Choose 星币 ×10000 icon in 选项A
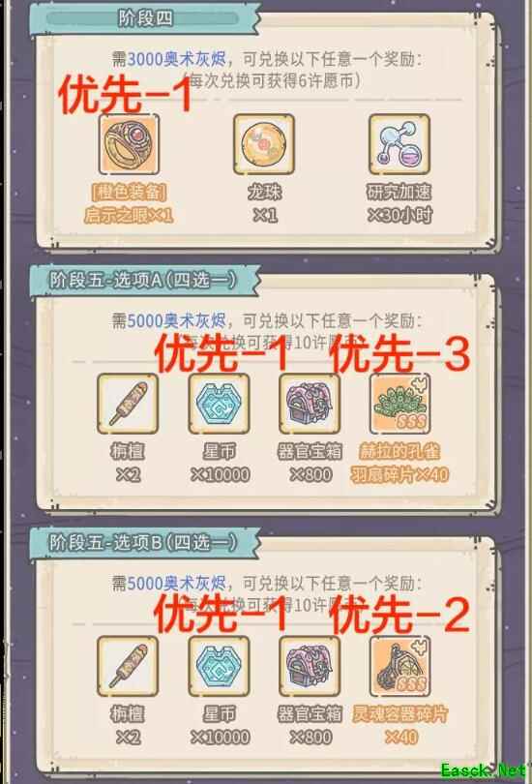Screen dimensions: 532x784 219,404
